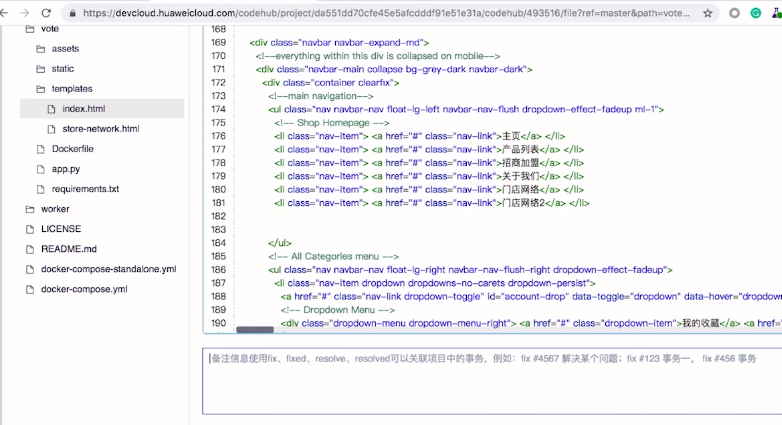Click the grey circle extension icon

[735, 13]
